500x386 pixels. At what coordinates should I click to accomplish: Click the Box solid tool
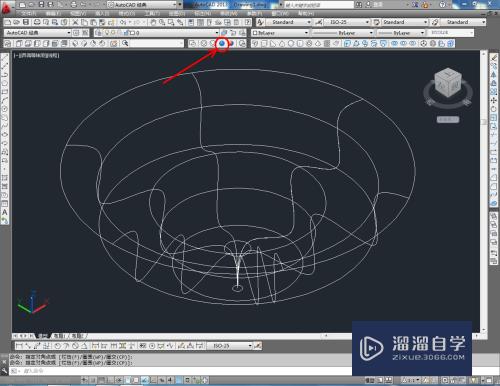[264, 43]
